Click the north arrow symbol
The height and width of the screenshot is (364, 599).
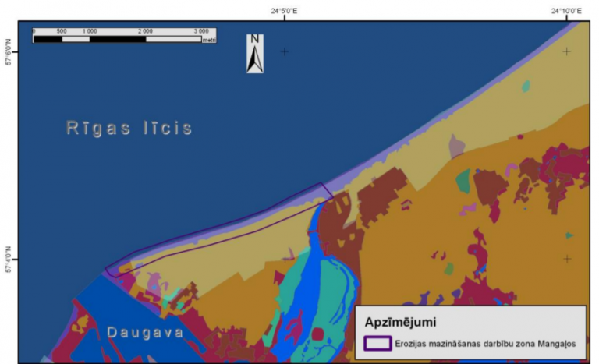point(255,58)
